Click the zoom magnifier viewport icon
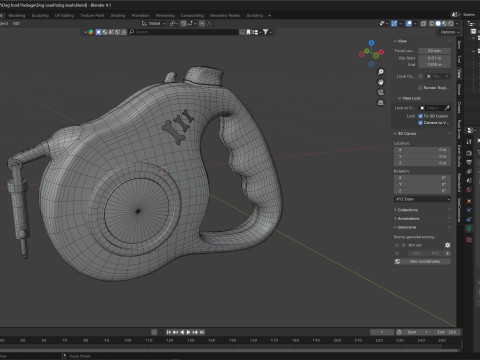 click(x=381, y=72)
